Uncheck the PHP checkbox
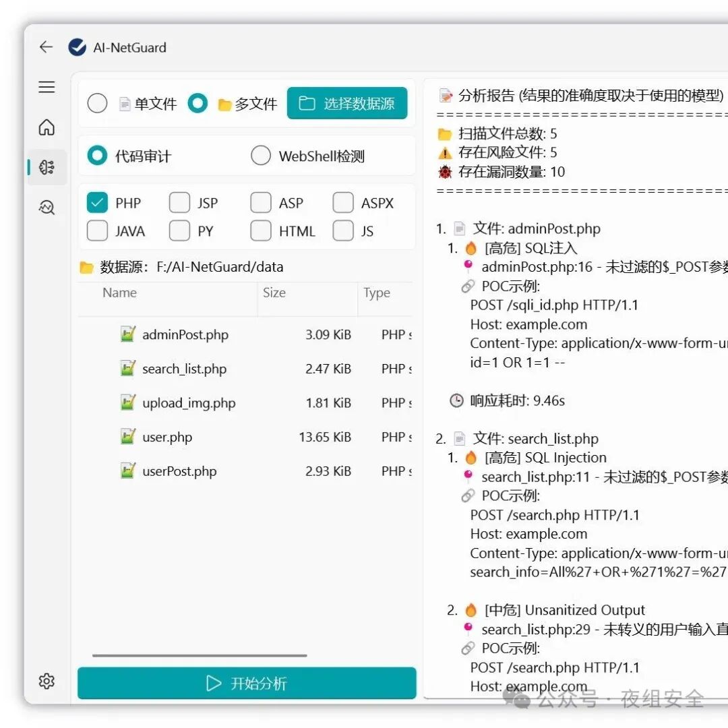The width and height of the screenshot is (728, 728). point(97,203)
